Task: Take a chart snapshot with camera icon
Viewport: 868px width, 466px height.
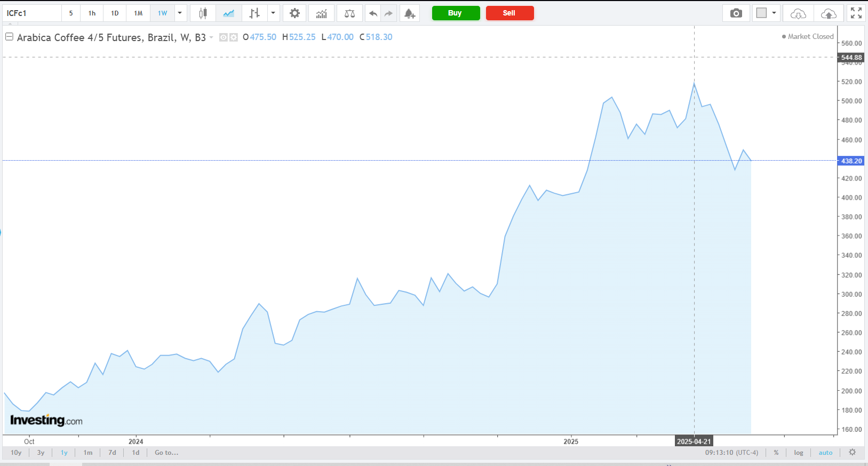Action: tap(736, 13)
